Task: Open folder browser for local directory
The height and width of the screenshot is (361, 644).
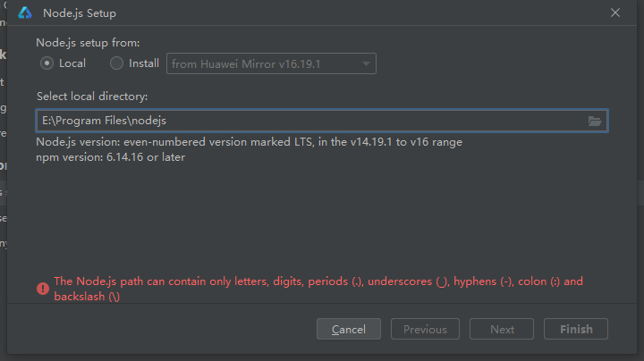Action: pos(594,121)
